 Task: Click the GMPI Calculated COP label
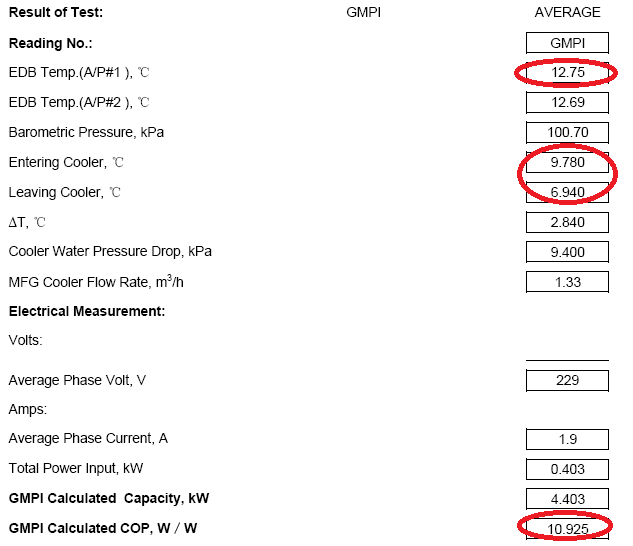pyautogui.click(x=103, y=528)
